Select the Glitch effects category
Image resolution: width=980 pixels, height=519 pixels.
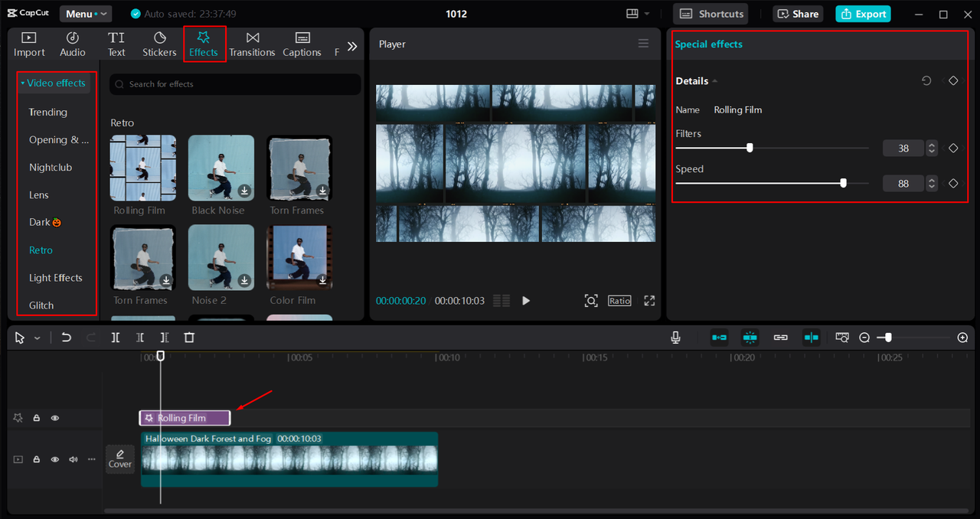point(41,305)
